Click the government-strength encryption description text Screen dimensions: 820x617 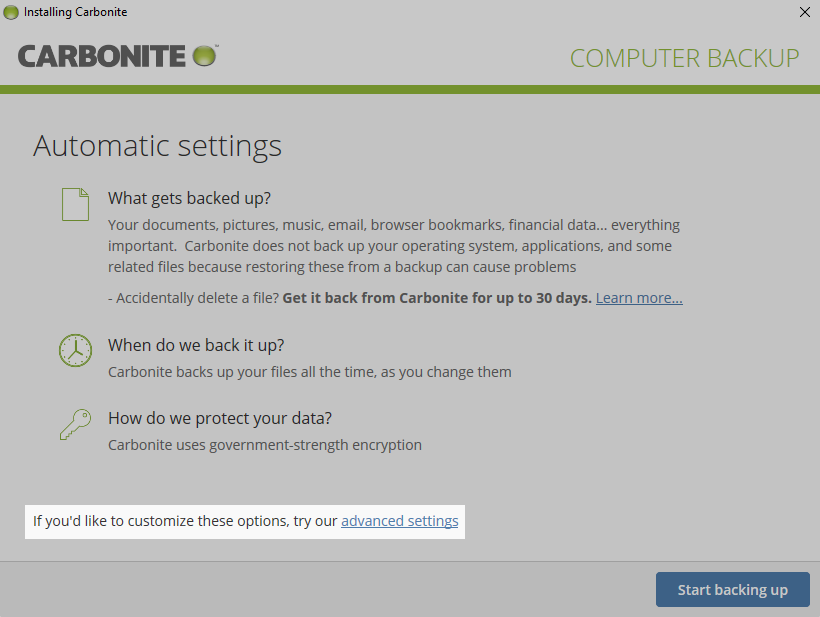point(264,445)
